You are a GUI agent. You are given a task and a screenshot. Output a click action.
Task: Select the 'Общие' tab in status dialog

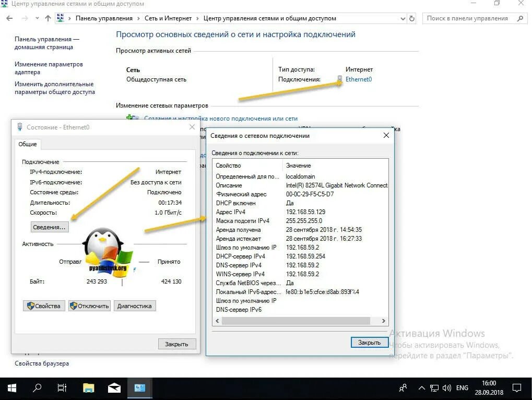coord(28,144)
